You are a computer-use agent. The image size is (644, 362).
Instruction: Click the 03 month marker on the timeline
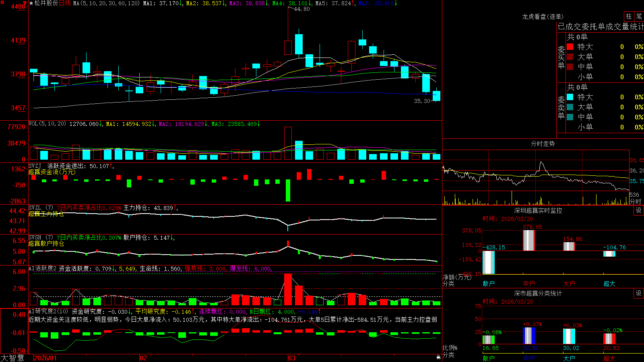(292, 358)
